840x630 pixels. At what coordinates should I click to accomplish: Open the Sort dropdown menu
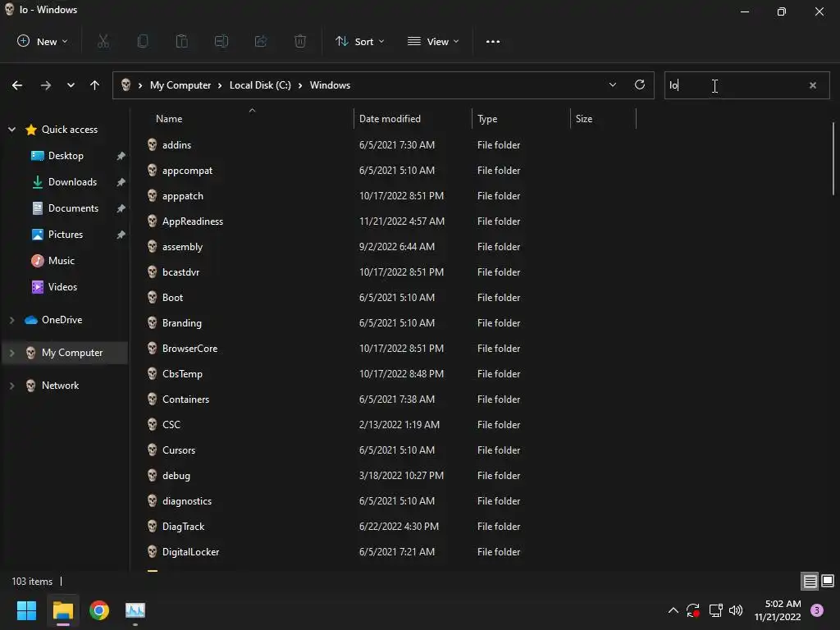tap(359, 41)
